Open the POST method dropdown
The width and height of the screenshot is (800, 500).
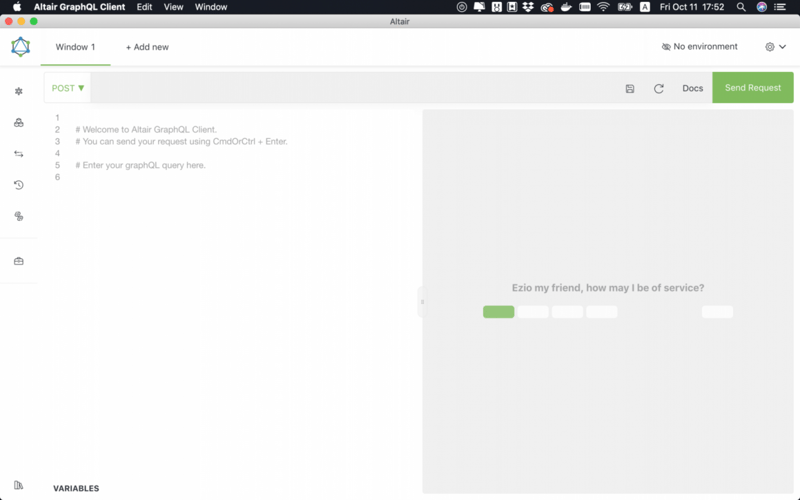(x=68, y=88)
